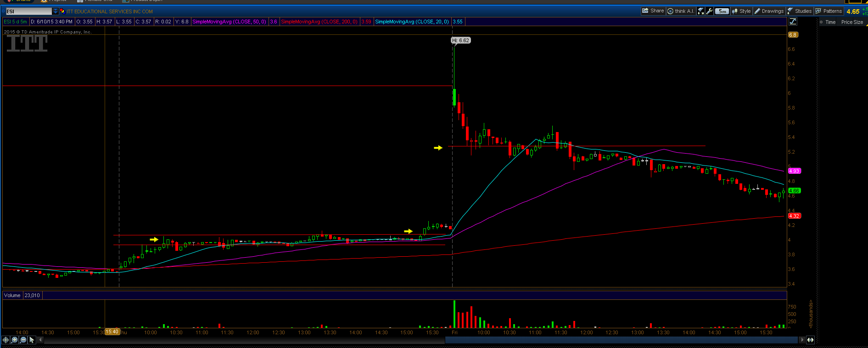868x348 pixels.
Task: Open quick study flask icon
Action: 701,11
